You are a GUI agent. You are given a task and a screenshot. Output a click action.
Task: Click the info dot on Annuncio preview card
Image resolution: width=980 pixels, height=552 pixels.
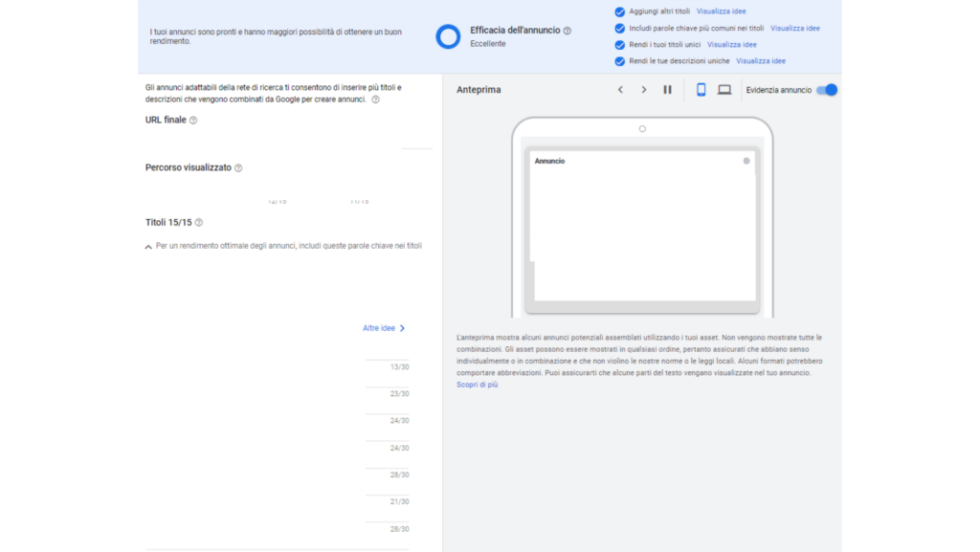(746, 161)
